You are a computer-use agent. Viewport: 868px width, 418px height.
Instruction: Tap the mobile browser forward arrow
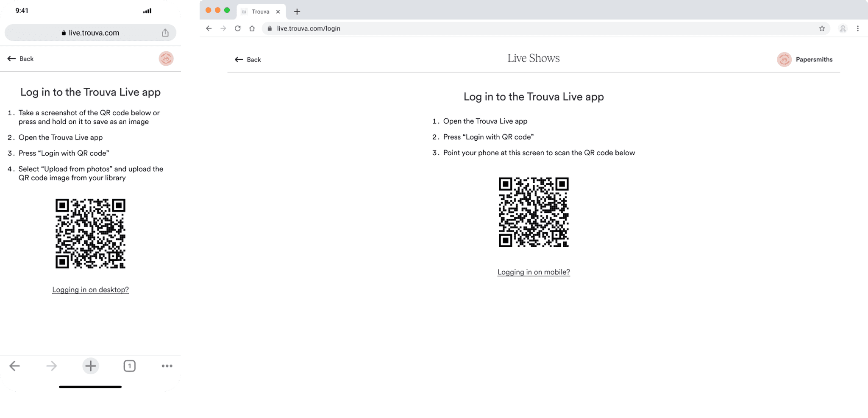click(x=52, y=366)
